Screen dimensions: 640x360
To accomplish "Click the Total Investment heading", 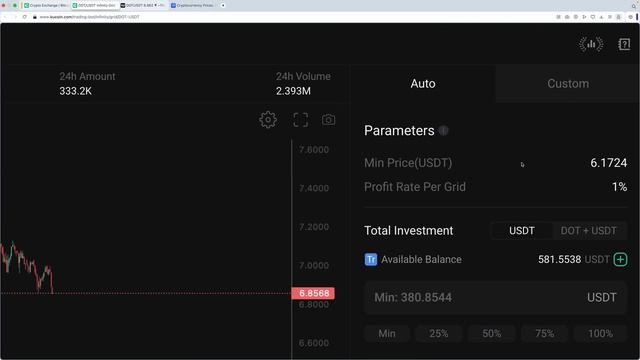I will 409,231.
